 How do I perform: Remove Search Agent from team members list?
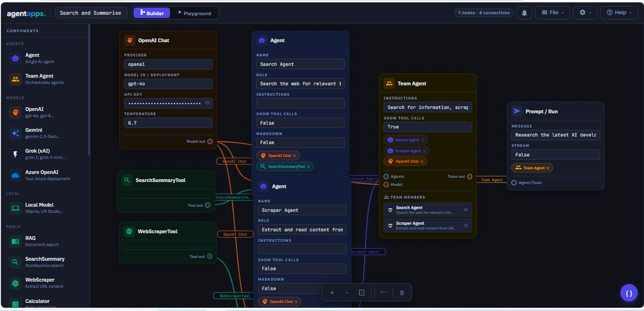tap(465, 210)
